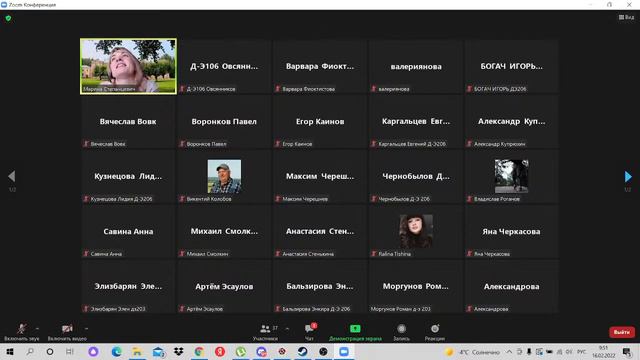The width and height of the screenshot is (640, 360).
Task: Open Google Chrome from the taskbar
Action: point(199,351)
